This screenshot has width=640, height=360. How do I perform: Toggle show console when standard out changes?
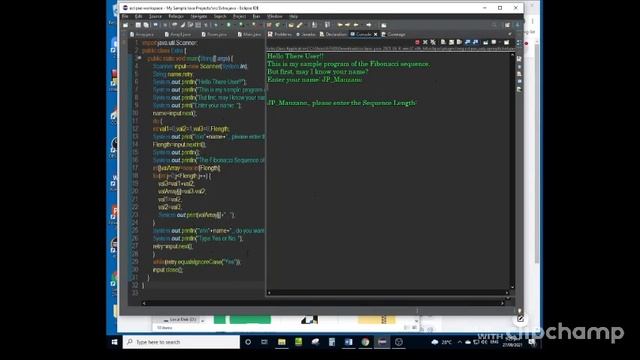467,42
